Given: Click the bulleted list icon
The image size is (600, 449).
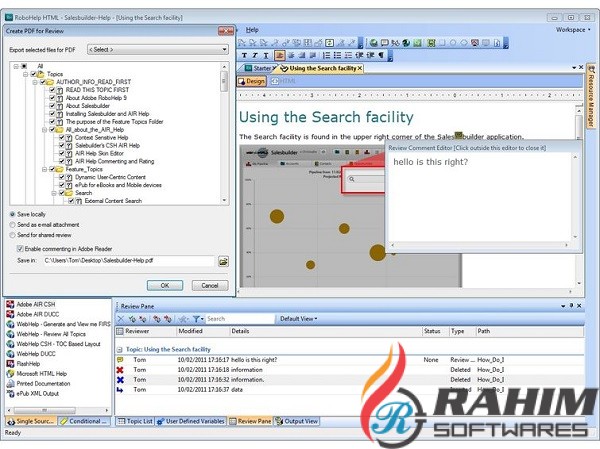Looking at the screenshot, I should coord(337,56).
